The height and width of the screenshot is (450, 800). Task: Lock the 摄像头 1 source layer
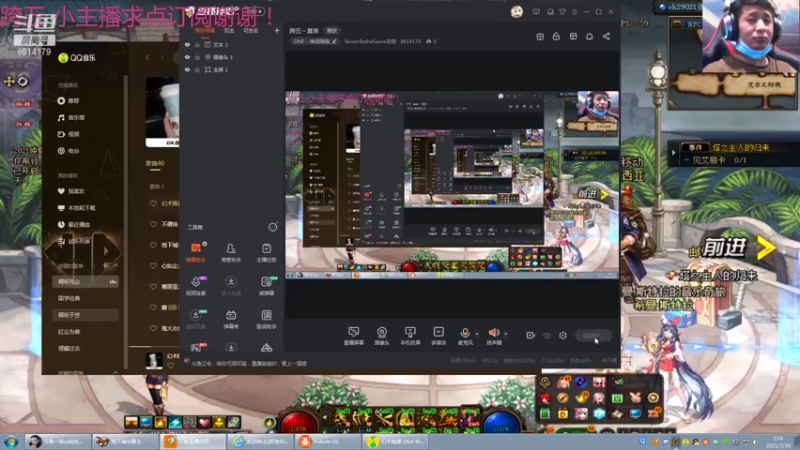(197, 57)
